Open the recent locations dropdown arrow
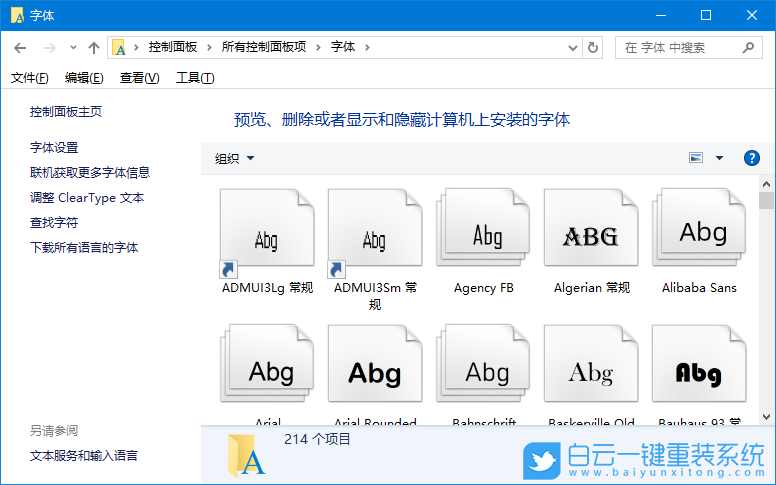 pos(73,48)
